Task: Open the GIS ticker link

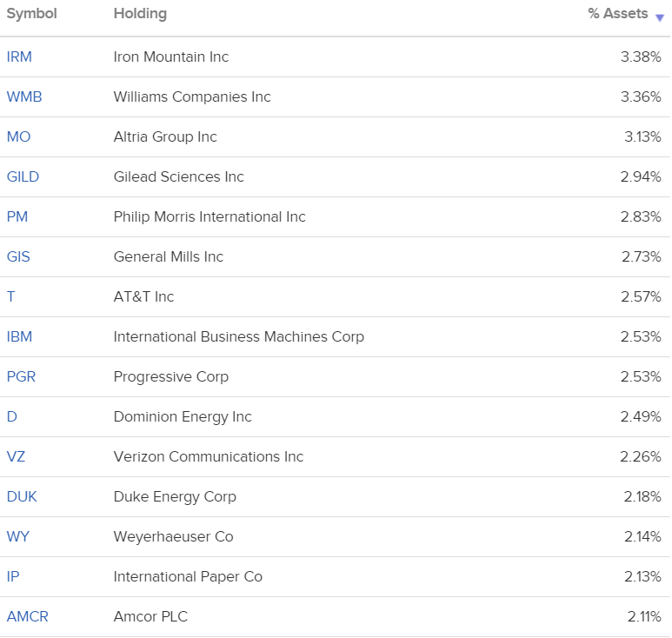Action: tap(18, 256)
